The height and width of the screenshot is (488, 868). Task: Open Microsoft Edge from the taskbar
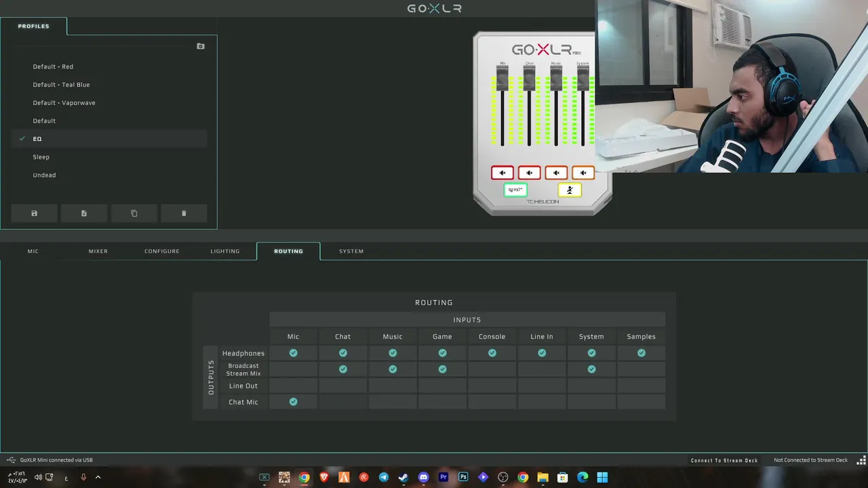(x=583, y=477)
